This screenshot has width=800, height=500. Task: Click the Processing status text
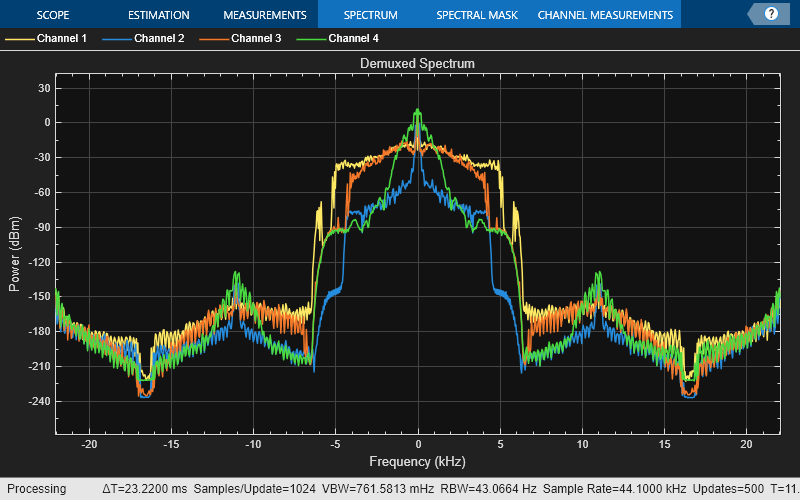37,489
